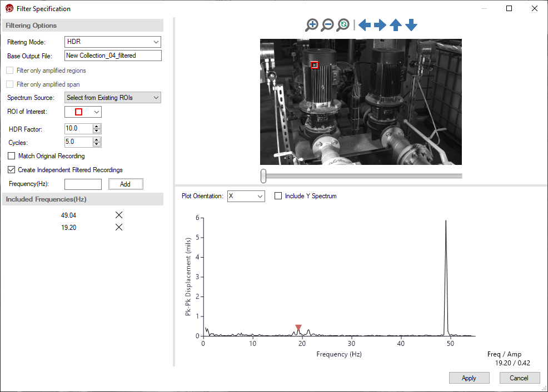Click the Frequency(Hz) input field

83,184
